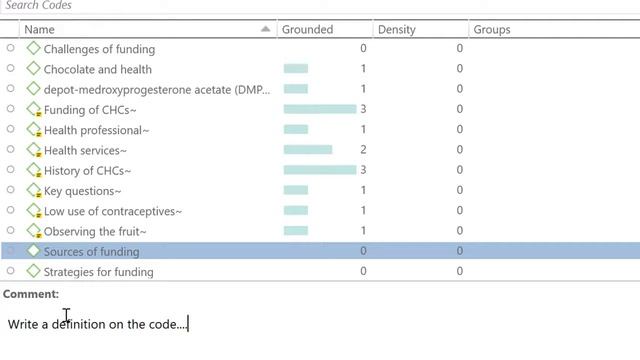Select the code 'Health professional~'
Image resolution: width=640 pixels, height=360 pixels.
[x=97, y=130]
